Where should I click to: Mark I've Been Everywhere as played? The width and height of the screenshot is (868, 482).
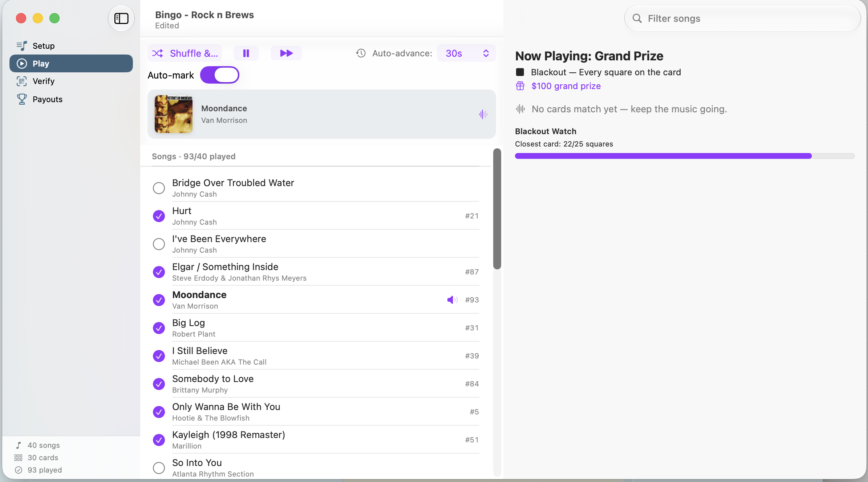pos(159,244)
